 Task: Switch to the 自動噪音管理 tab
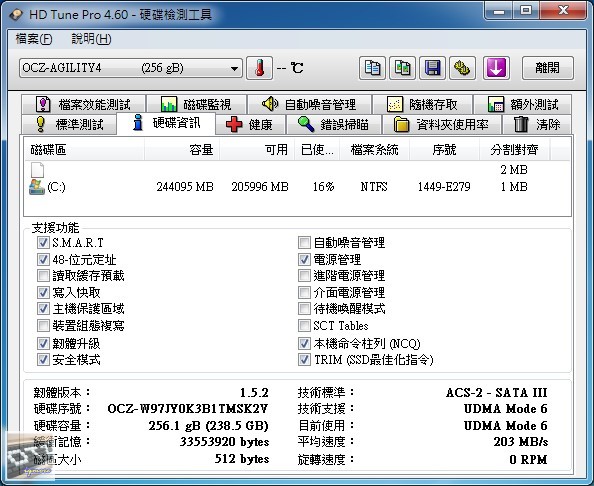[x=309, y=104]
